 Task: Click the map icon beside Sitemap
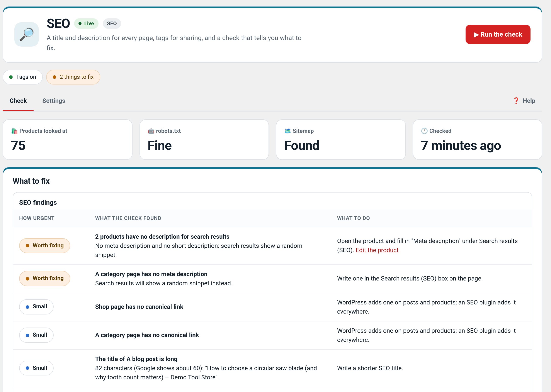(x=288, y=131)
